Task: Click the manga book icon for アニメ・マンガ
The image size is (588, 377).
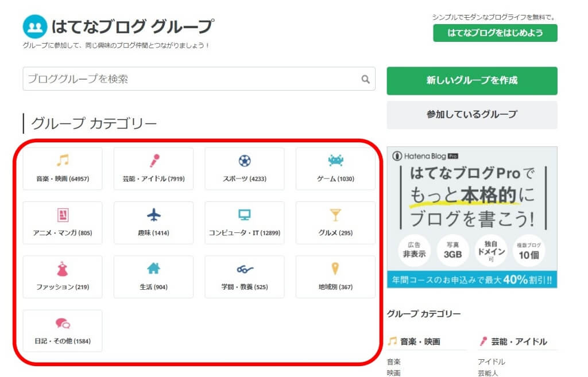Action: [63, 215]
